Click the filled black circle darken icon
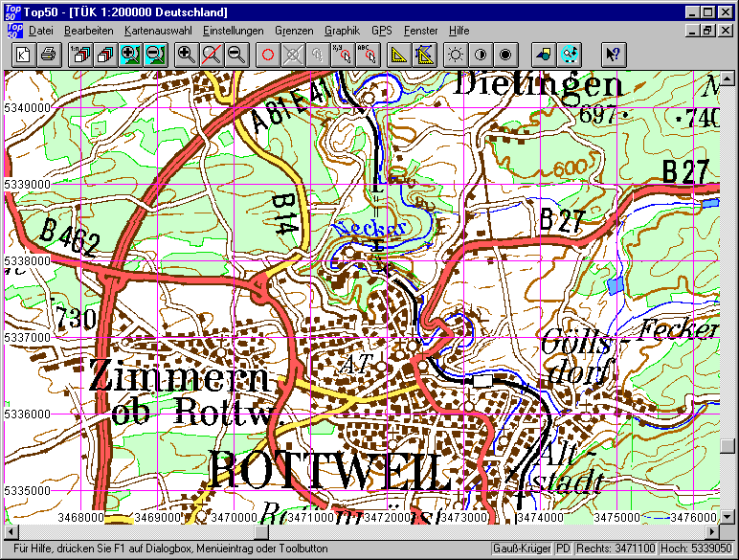The height and width of the screenshot is (560, 739). coord(505,55)
